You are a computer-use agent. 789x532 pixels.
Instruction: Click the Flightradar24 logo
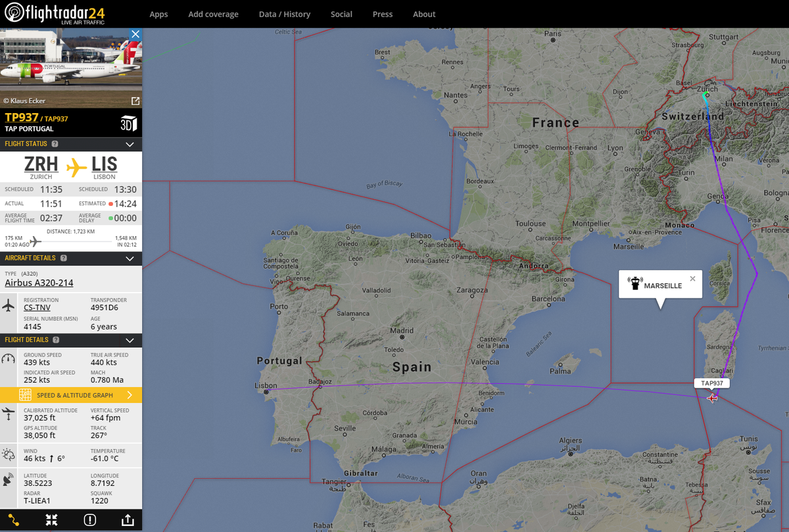click(x=54, y=14)
